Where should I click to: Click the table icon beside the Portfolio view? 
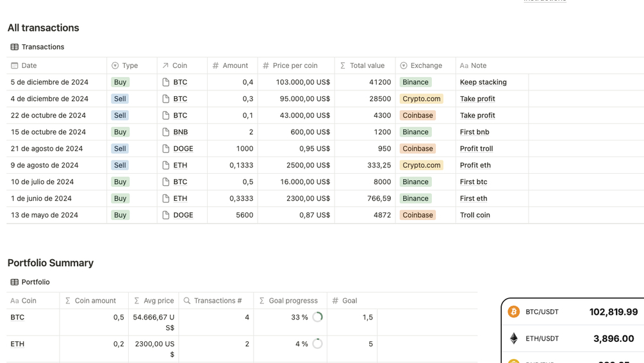click(14, 282)
